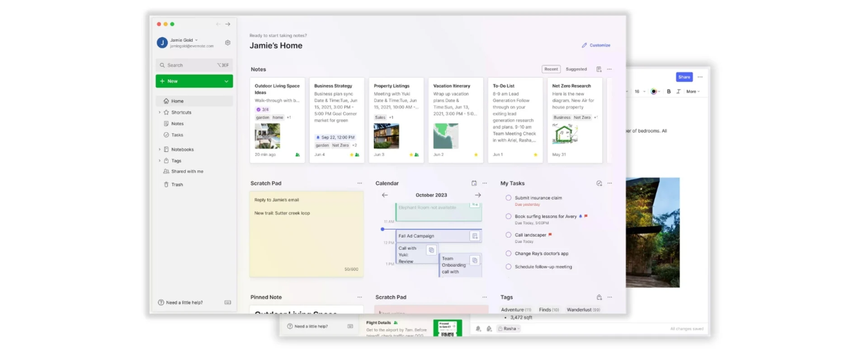Viewport: 868px width, 357px height.
Task: Open second Scratch Pad three-dot menu
Action: click(485, 297)
